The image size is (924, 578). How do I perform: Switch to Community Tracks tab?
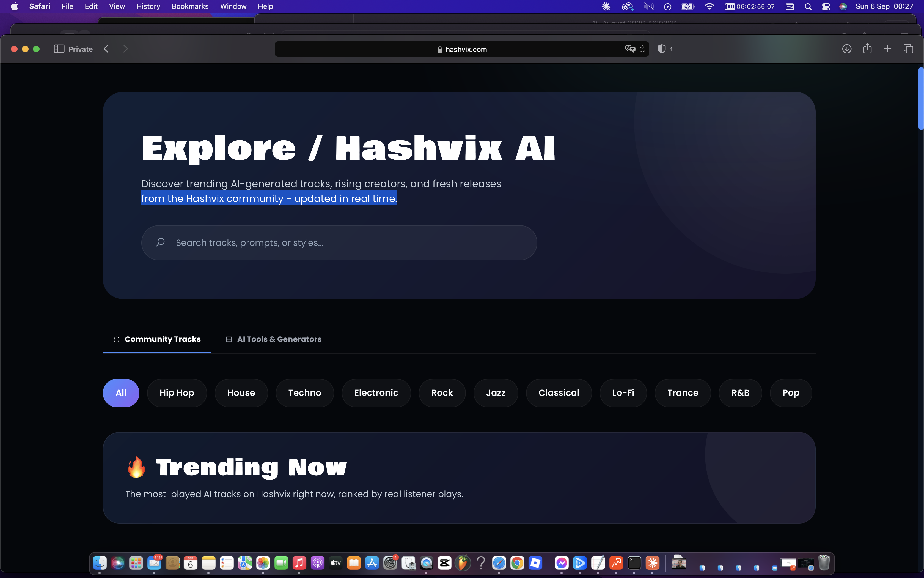[157, 339]
